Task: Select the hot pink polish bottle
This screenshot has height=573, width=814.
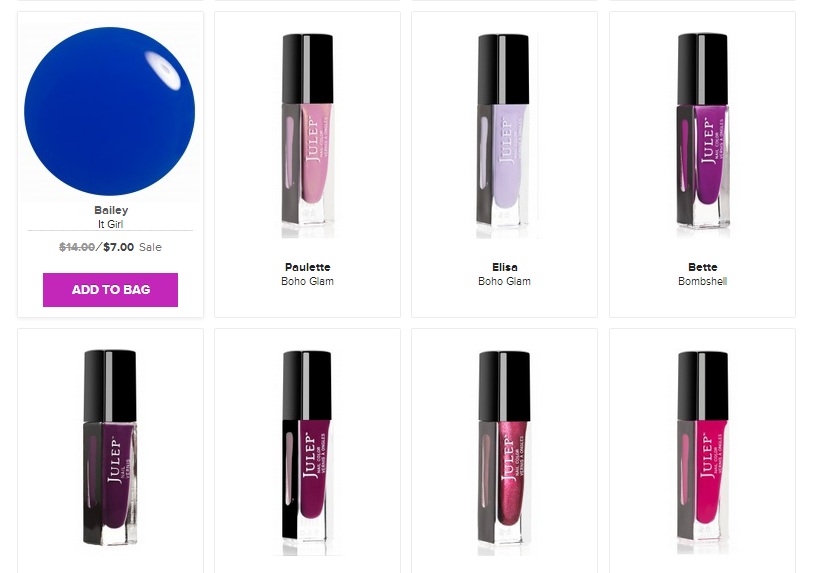Action: pos(702,453)
